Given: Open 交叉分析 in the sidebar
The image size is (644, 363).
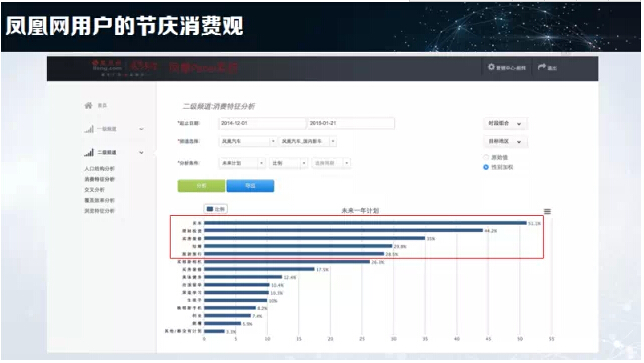Looking at the screenshot, I should tap(94, 190).
